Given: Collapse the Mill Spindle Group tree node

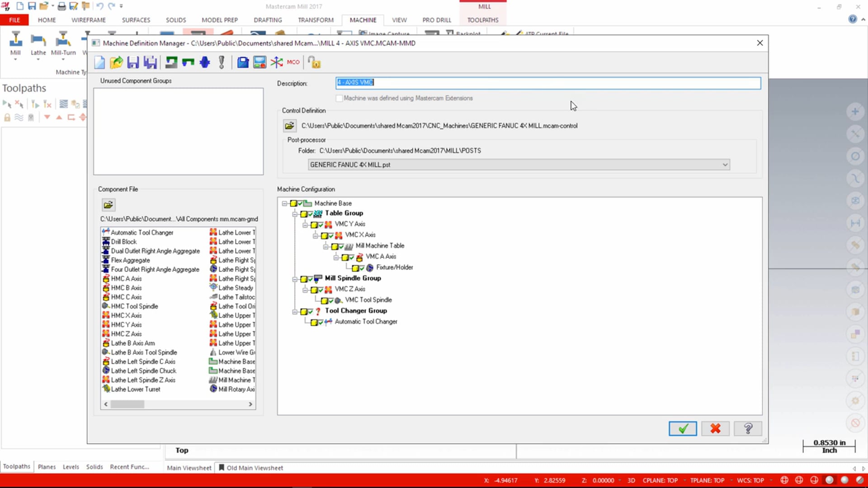Looking at the screenshot, I should [x=295, y=279].
